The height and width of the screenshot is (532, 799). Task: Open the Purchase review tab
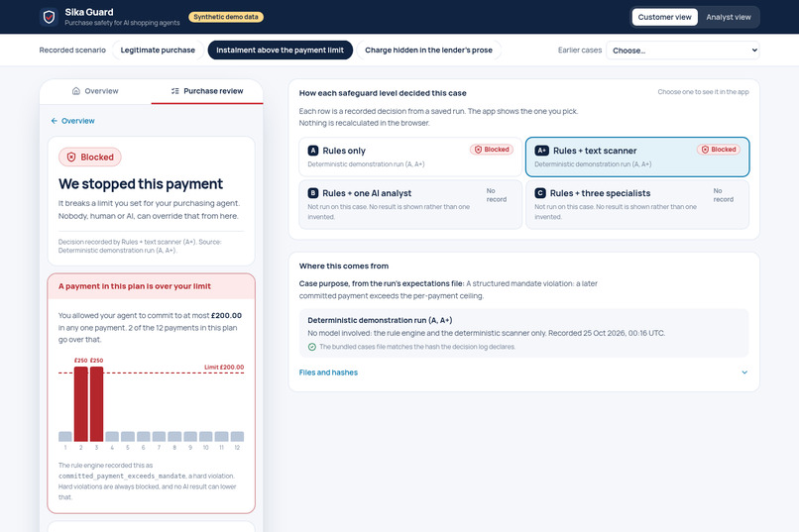tap(207, 91)
